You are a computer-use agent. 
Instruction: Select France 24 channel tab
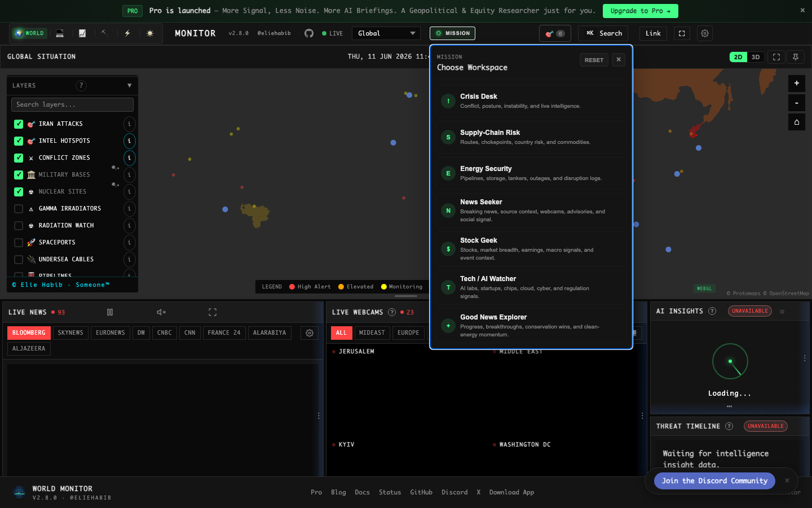224,333
